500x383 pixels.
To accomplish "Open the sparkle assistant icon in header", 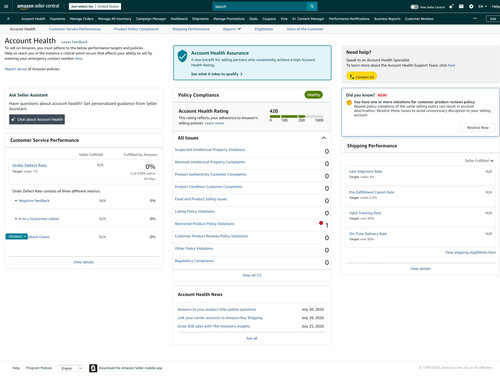I will pos(451,6).
